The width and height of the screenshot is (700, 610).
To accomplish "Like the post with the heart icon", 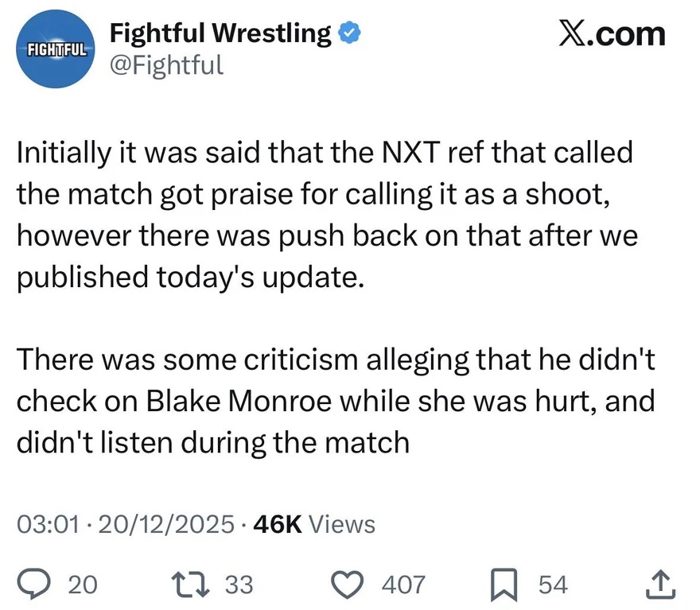I will tap(348, 584).
